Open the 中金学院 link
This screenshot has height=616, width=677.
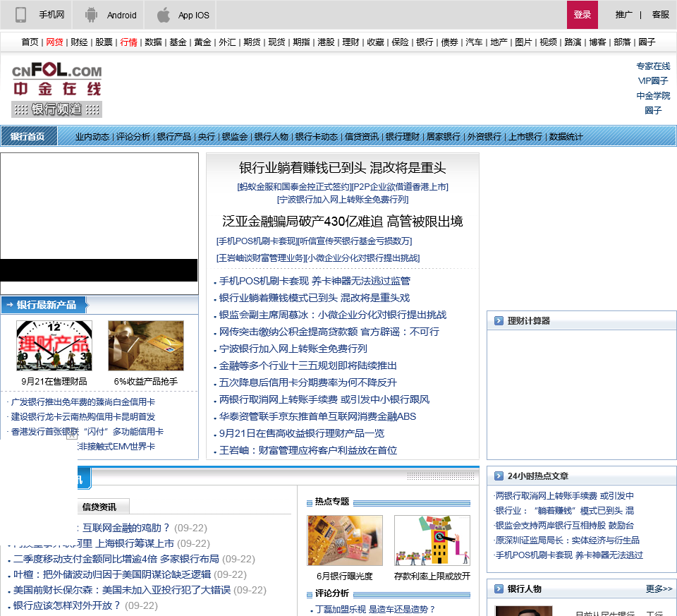(653, 95)
